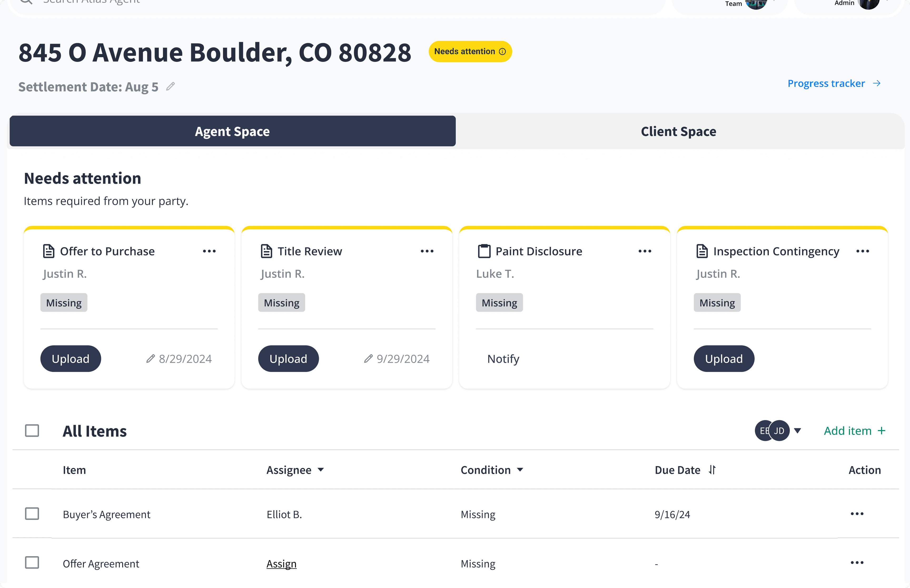The height and width of the screenshot is (588, 910).
Task: Select the Offer Agreement row checkbox
Action: point(32,563)
